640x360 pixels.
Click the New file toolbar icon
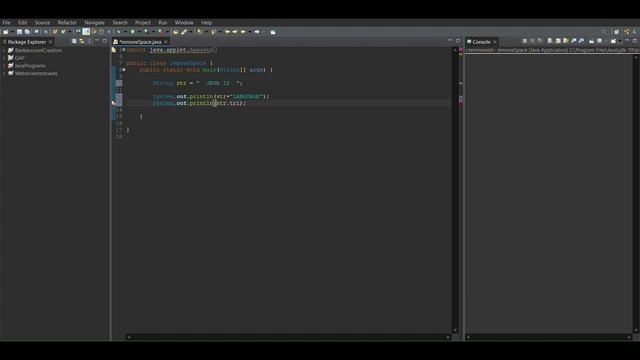5,32
